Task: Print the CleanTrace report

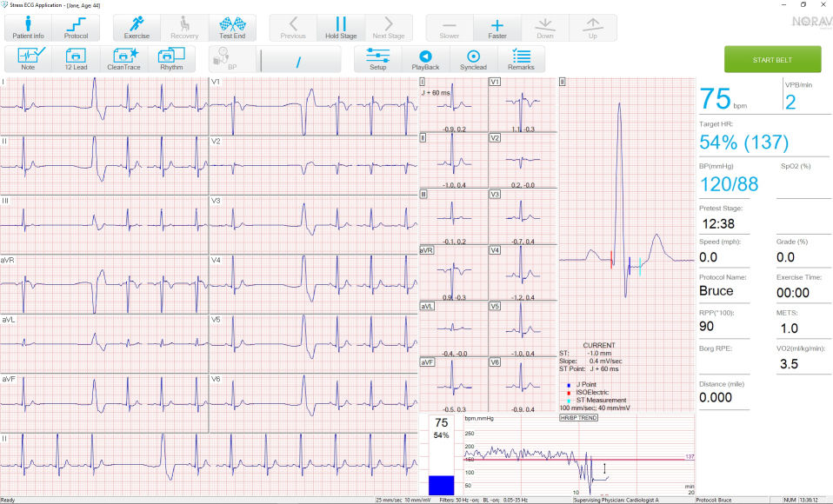Action: tap(123, 59)
